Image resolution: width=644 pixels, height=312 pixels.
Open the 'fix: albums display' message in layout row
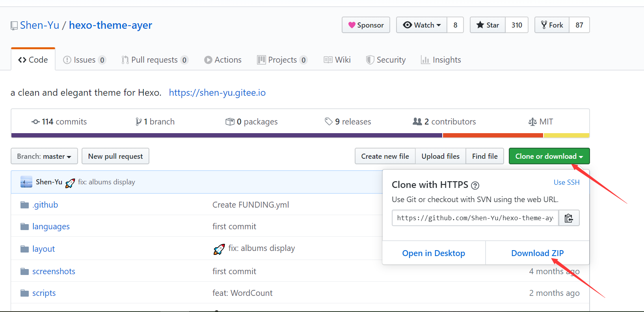[262, 248]
